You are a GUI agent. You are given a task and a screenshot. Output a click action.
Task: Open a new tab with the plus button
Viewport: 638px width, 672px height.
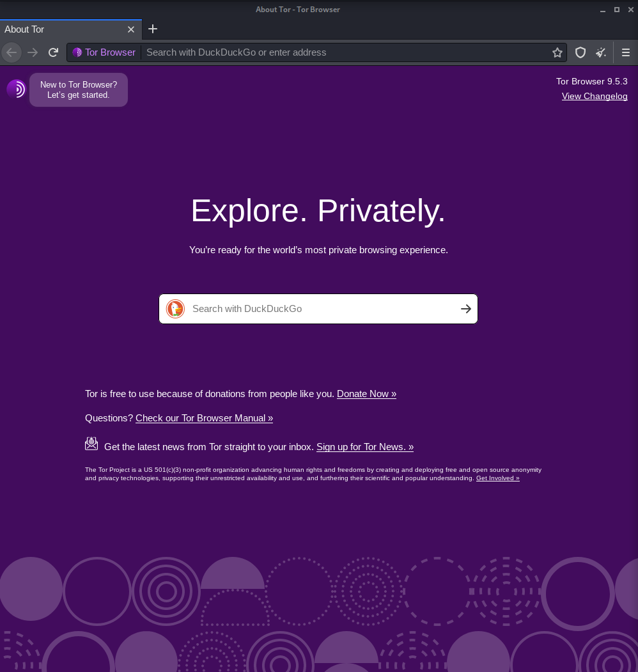[153, 29]
